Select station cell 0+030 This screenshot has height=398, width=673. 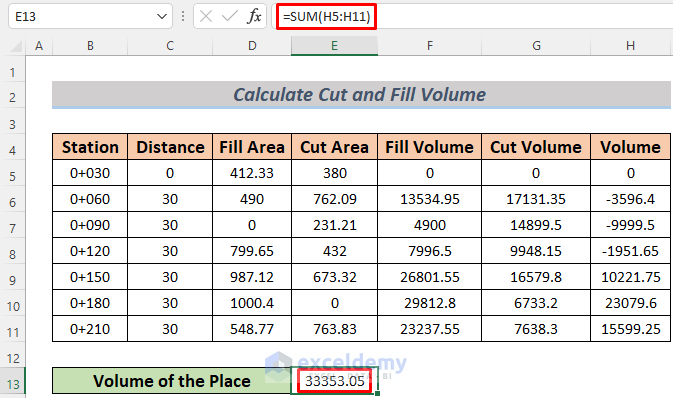point(90,173)
